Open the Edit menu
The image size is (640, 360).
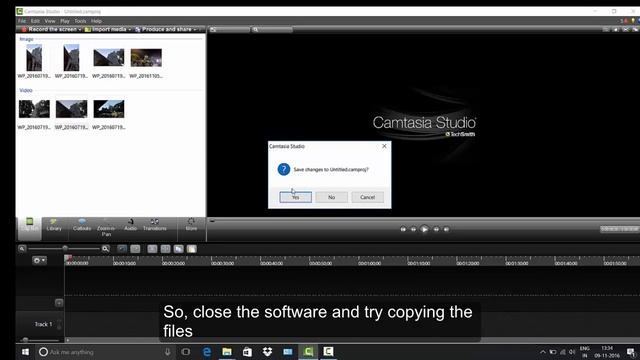(x=36, y=21)
